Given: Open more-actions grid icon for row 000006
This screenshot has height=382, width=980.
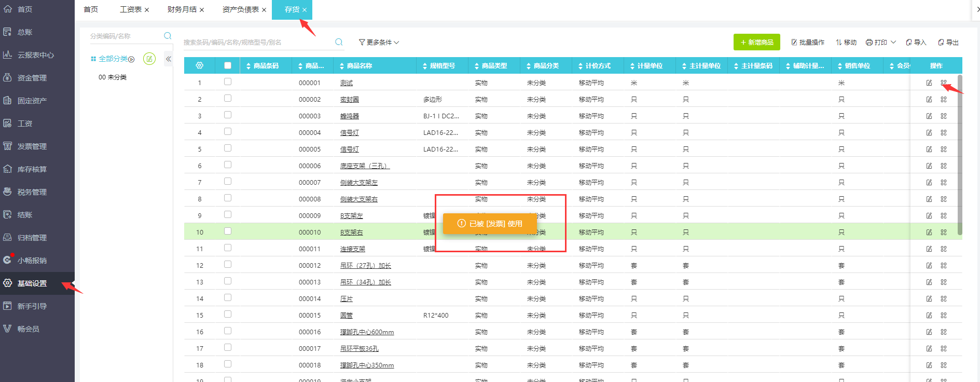Looking at the screenshot, I should click(944, 166).
